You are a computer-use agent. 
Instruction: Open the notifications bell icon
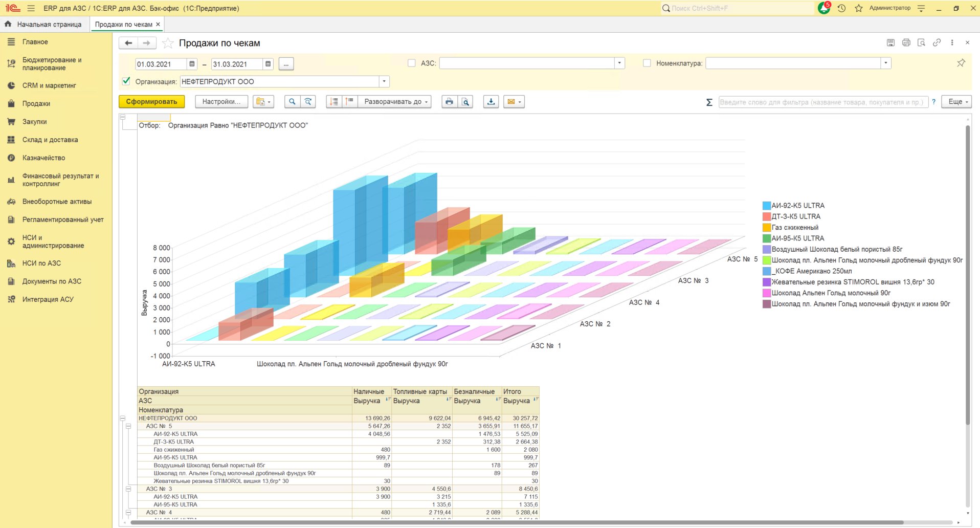click(824, 8)
